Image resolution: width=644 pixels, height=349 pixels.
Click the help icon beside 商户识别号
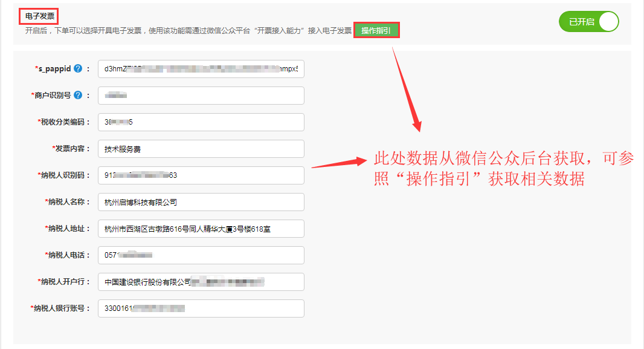pos(78,96)
